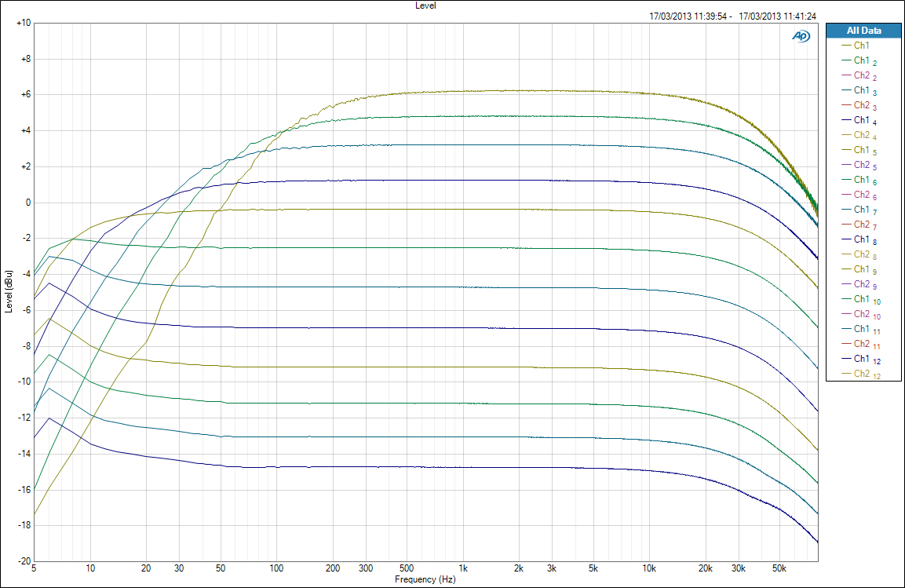Select the first Ch1 legend entry
The height and width of the screenshot is (588, 905).
click(861, 46)
